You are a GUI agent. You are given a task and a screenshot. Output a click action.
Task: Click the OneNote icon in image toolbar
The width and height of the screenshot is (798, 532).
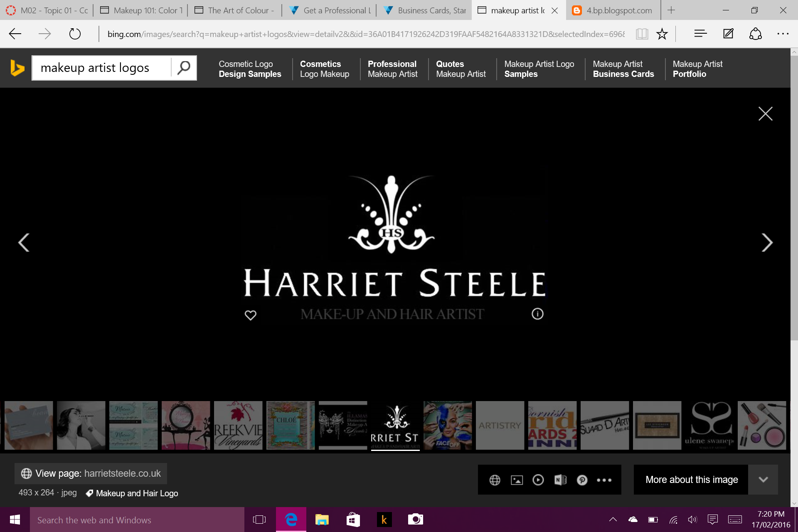560,480
